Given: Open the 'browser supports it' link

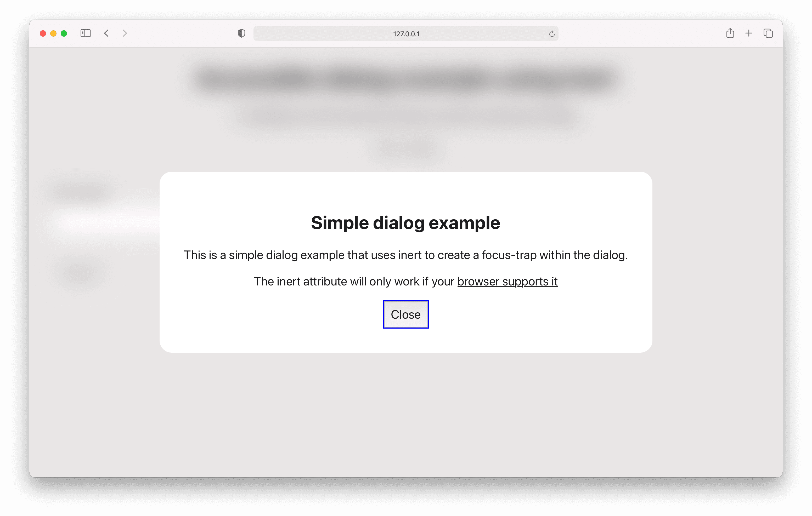Looking at the screenshot, I should pos(508,281).
